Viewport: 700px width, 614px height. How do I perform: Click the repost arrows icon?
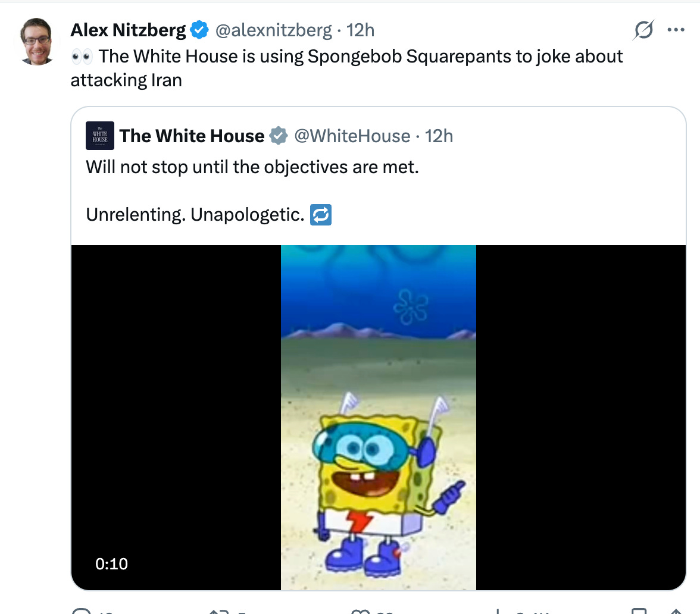click(x=219, y=612)
